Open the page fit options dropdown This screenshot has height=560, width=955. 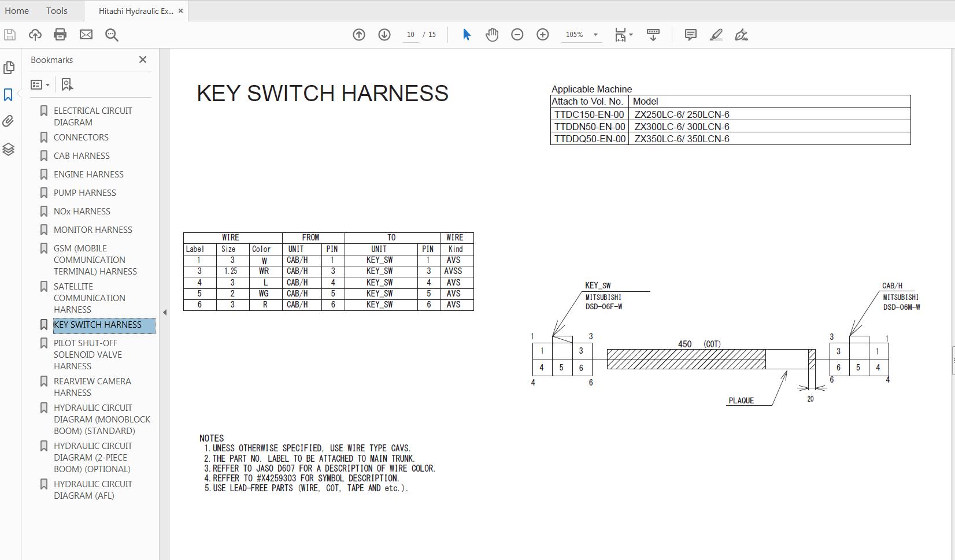point(631,35)
